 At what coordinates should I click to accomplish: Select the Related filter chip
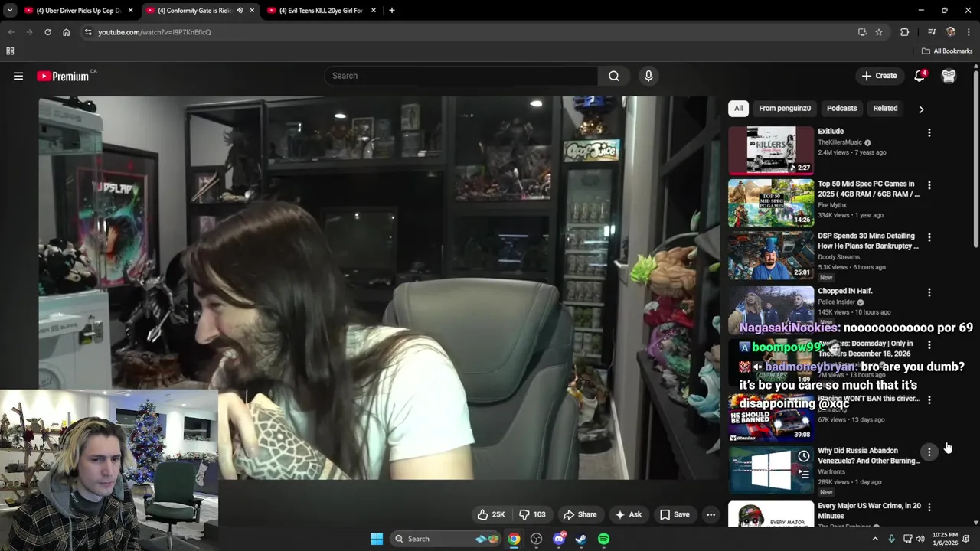(x=885, y=109)
